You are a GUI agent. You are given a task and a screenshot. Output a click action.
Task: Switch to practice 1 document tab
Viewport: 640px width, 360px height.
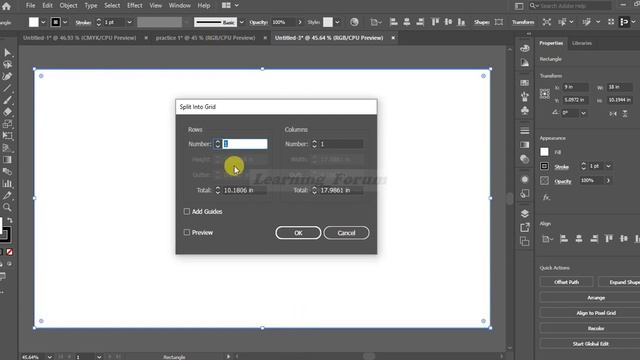point(205,38)
